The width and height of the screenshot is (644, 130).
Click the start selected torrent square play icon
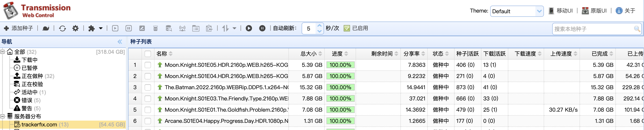tap(115, 28)
